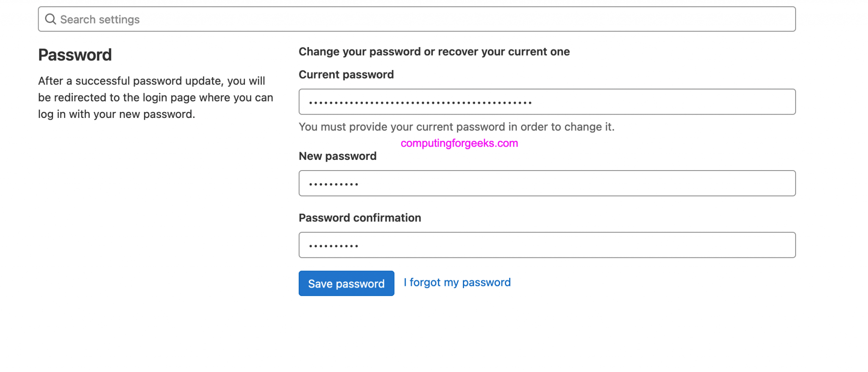Viewport: 868px width, 372px height.
Task: Click the New password label
Action: [337, 156]
